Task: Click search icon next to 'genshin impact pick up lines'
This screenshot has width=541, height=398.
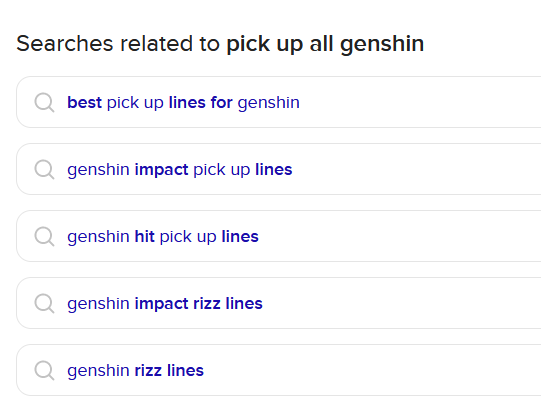Action: point(45,169)
